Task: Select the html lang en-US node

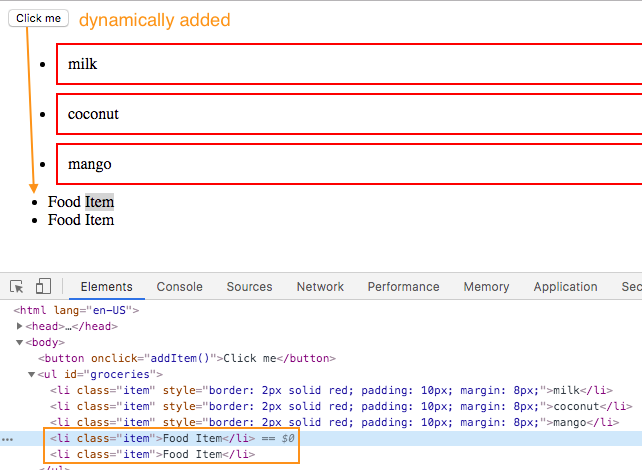Action: pos(76,310)
